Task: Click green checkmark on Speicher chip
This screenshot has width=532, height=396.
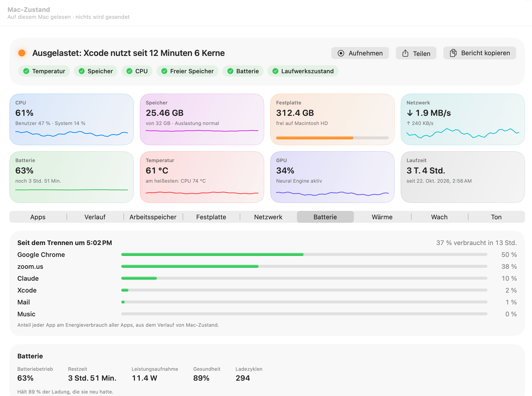Action: click(81, 71)
